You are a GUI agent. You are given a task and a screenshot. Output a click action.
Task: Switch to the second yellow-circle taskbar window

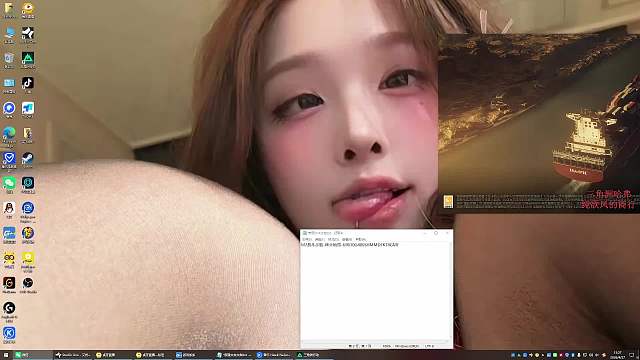click(x=153, y=355)
